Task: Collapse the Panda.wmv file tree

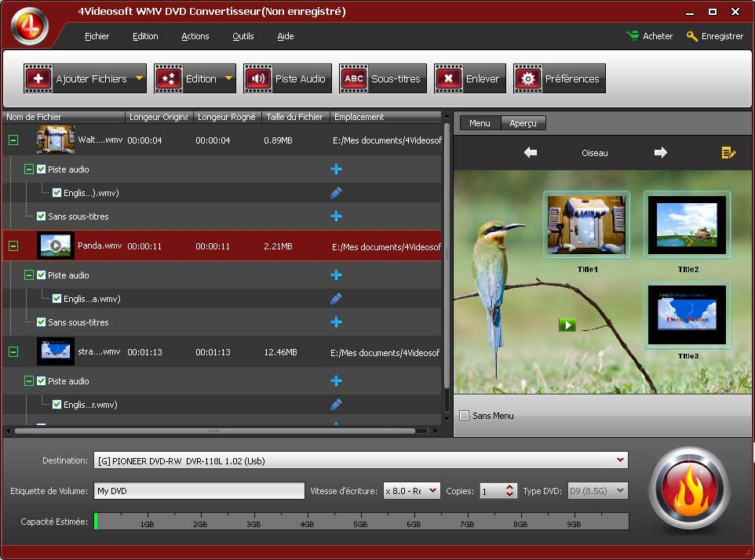Action: tap(13, 246)
